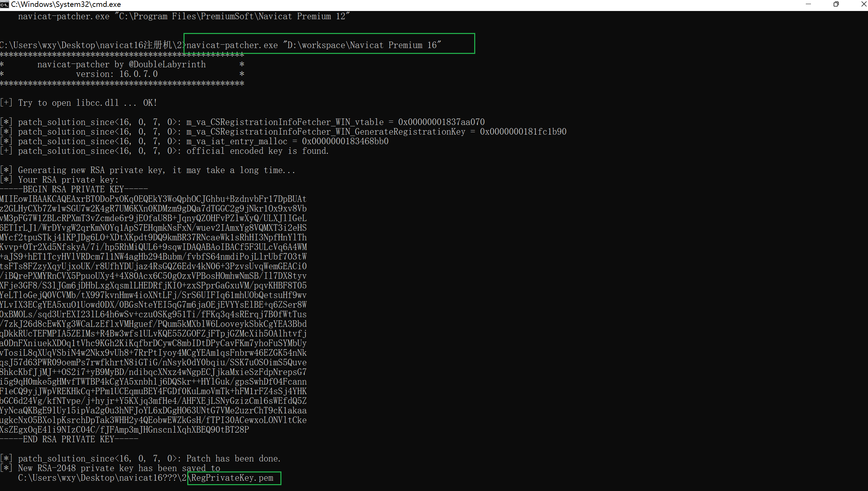Click the line 'navicat-patcher by @DoubleLabyrinth'
The width and height of the screenshot is (868, 491).
[x=122, y=65]
